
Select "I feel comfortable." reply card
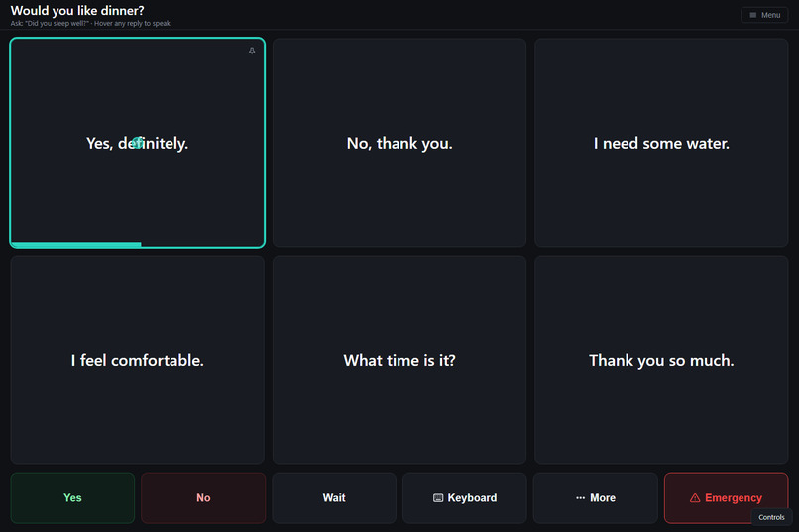click(137, 360)
